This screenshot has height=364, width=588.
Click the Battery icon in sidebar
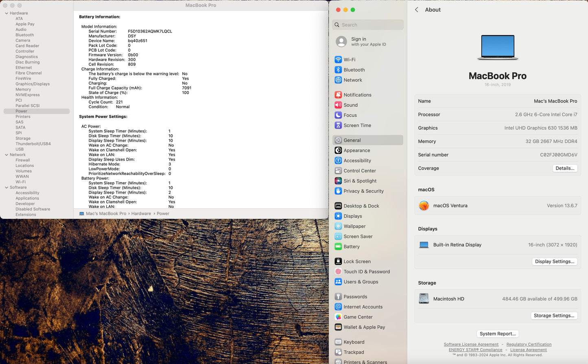point(338,246)
